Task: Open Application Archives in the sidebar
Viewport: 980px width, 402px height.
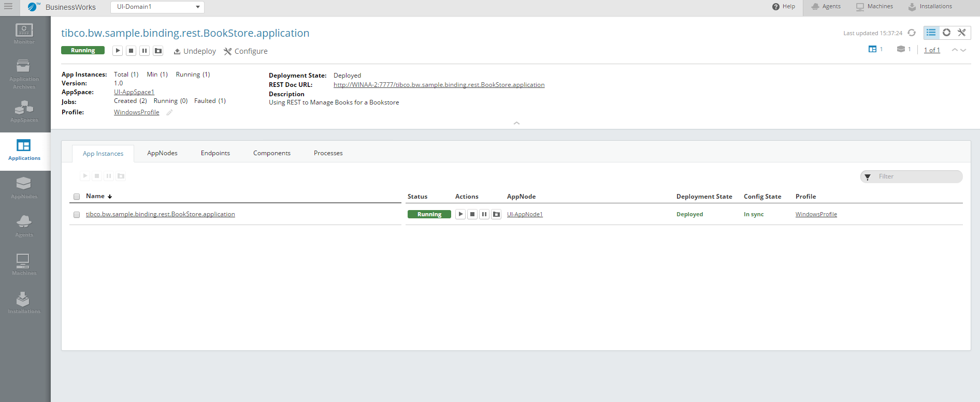Action: (x=24, y=75)
